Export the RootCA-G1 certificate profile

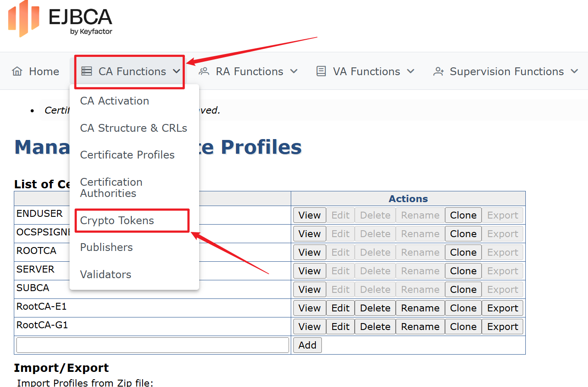pos(502,327)
